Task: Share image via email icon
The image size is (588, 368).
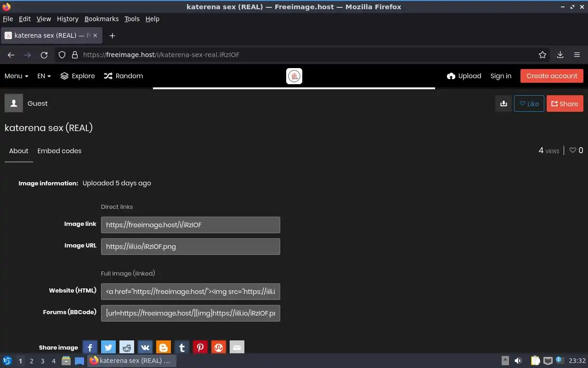Action: coord(237,348)
